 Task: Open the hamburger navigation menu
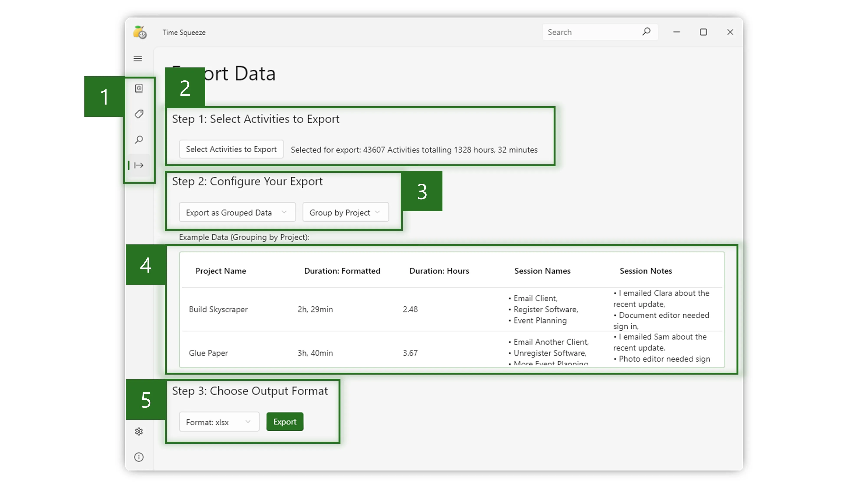point(138,59)
